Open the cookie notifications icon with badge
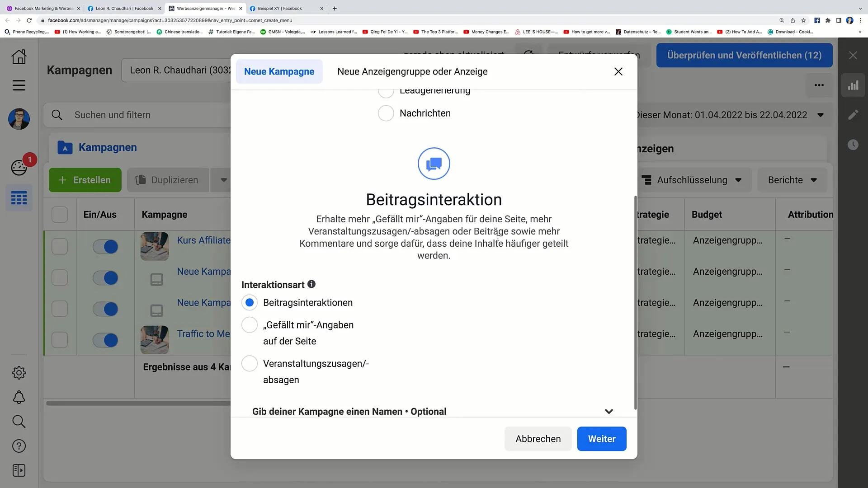Screen dimensions: 868x488 pos(19,168)
